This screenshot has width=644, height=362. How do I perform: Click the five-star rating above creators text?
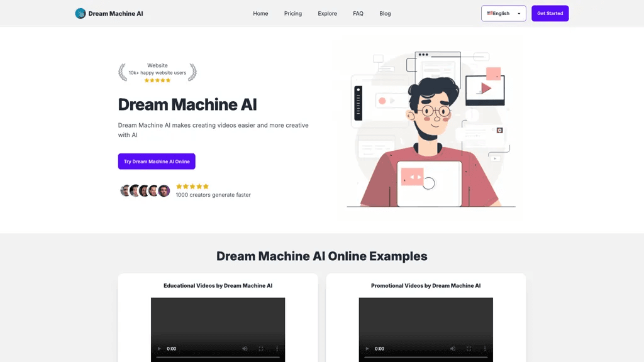coord(192,186)
